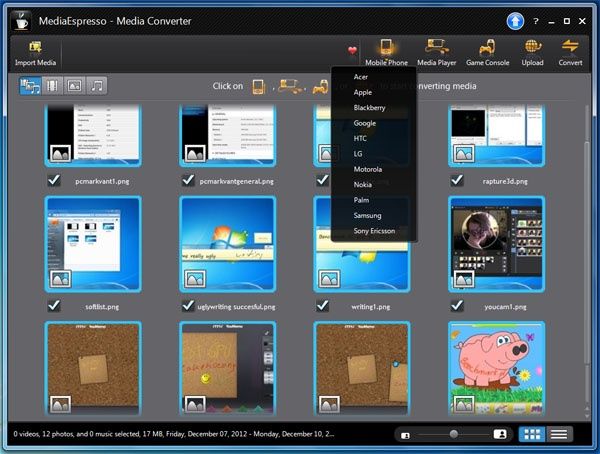The image size is (600, 454).
Task: Click the small thumbnail size icon
Action: click(x=405, y=435)
